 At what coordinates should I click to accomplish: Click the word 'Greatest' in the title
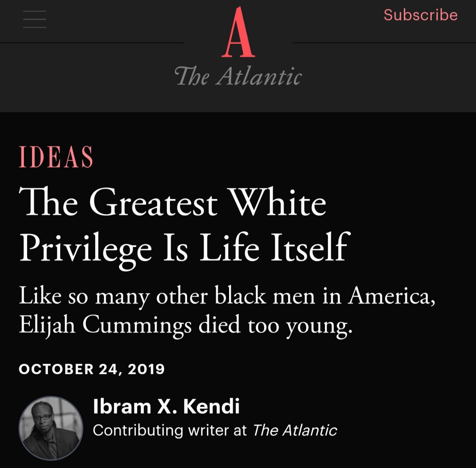(x=153, y=203)
